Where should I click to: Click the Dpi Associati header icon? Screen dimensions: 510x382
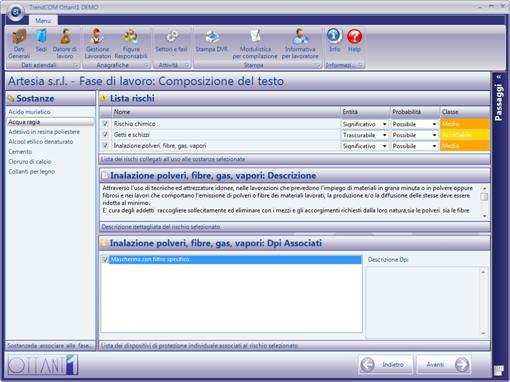[x=104, y=243]
